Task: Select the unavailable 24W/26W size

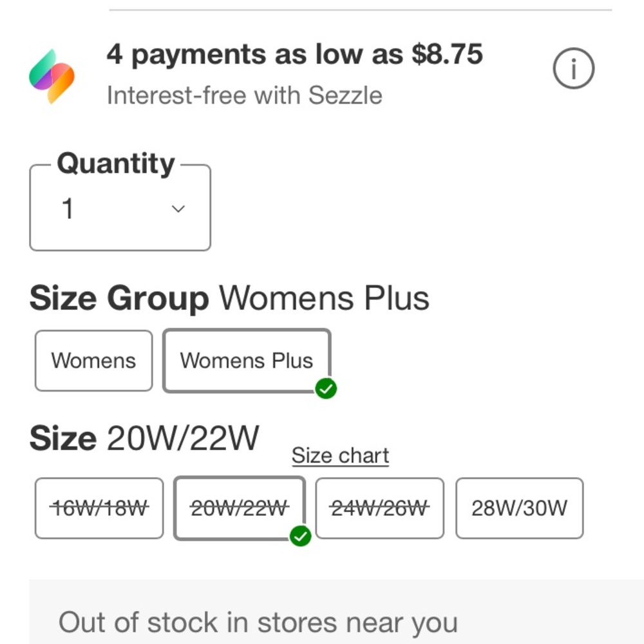Action: (379, 508)
